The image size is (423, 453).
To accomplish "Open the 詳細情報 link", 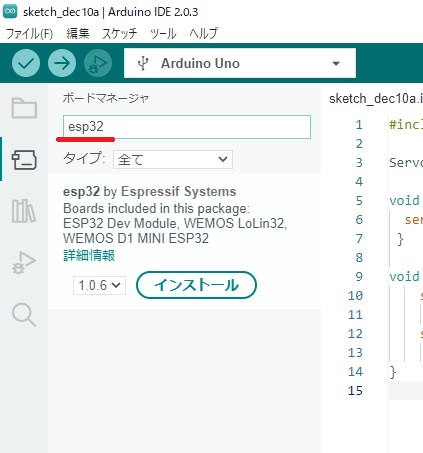I will coord(89,255).
